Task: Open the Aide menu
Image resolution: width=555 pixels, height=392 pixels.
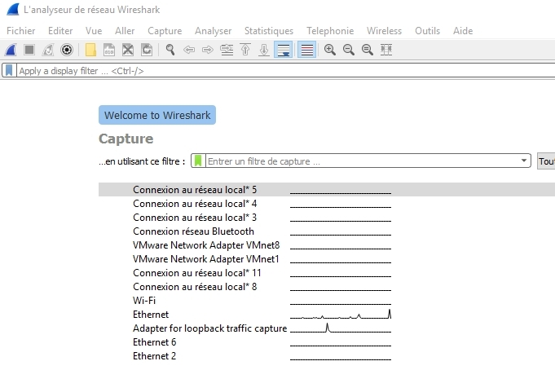Action: 463,31
